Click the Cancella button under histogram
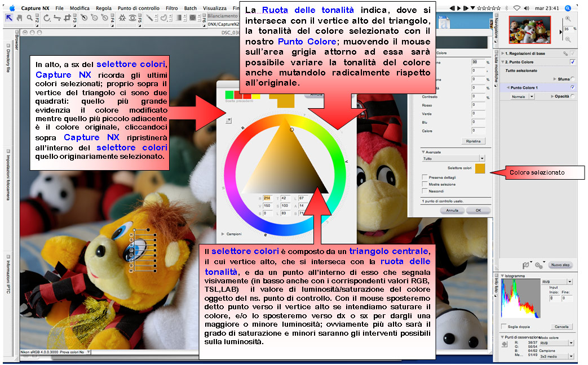 click(562, 326)
